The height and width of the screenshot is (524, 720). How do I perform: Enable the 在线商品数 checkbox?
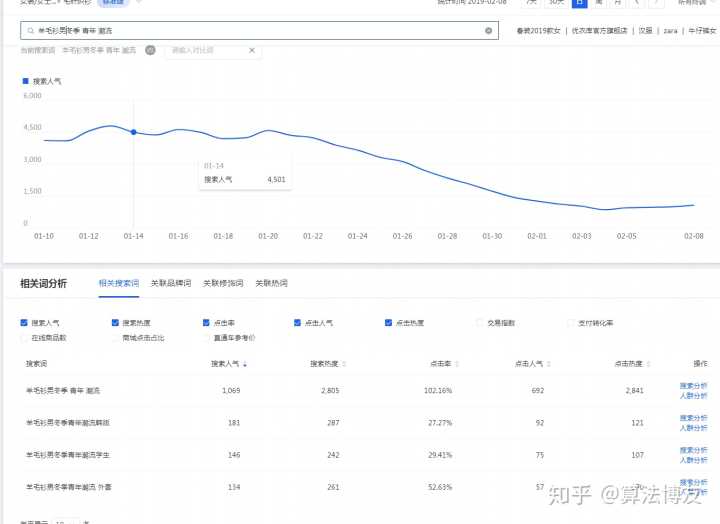point(24,338)
